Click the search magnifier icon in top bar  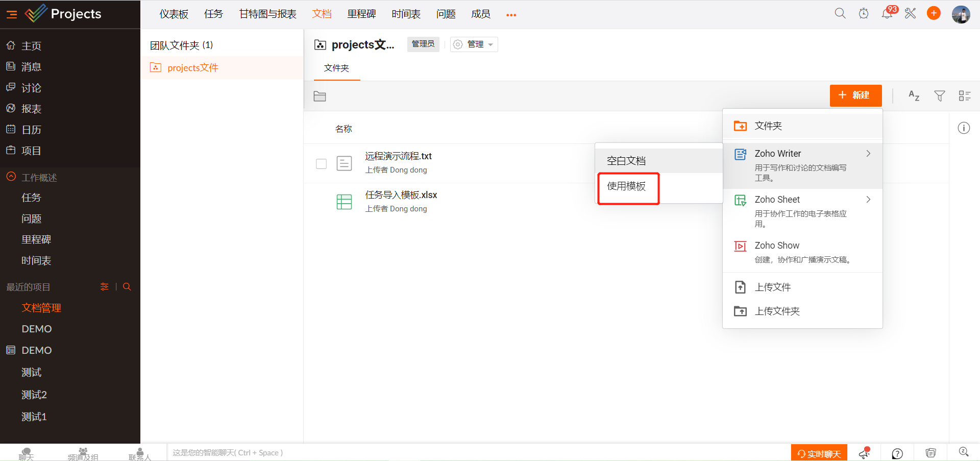pos(840,14)
